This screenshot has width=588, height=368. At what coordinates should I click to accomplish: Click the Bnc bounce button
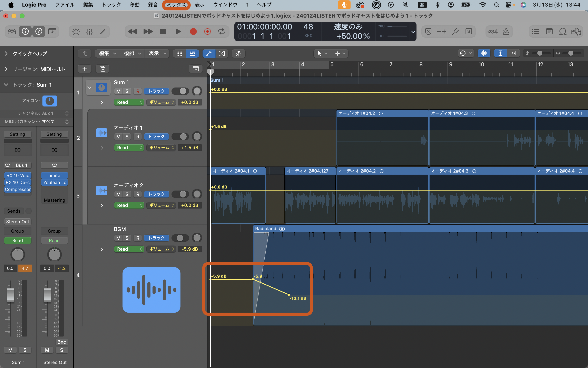(62, 342)
